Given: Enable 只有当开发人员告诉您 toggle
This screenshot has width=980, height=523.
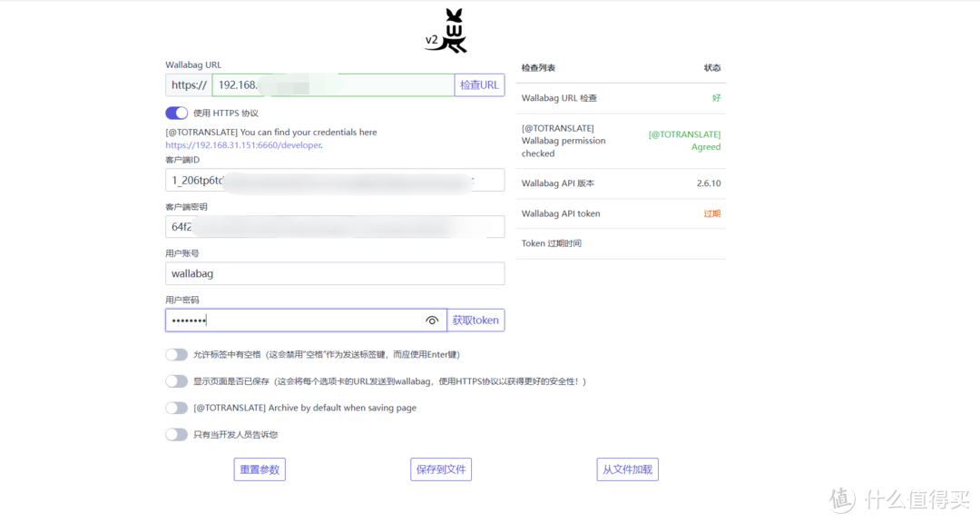Looking at the screenshot, I should pos(176,435).
